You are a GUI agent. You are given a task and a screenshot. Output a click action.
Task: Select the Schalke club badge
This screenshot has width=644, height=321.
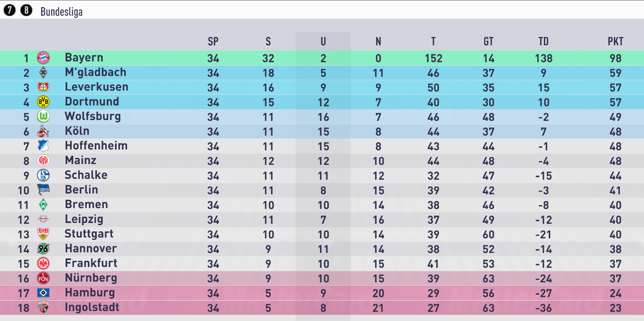point(43,175)
